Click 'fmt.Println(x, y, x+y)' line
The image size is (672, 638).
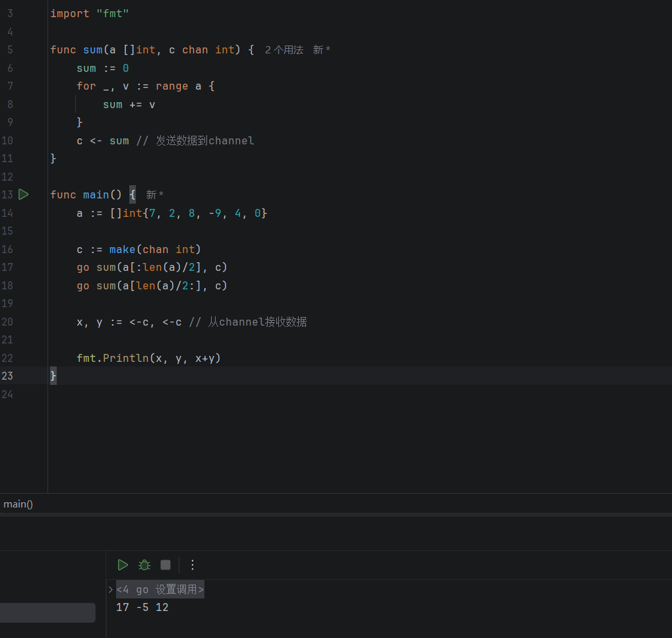pos(149,359)
